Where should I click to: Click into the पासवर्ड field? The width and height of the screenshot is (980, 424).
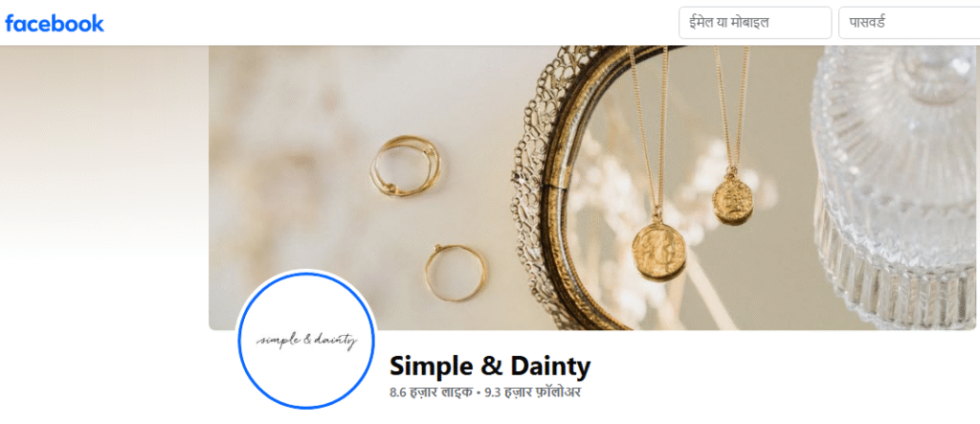click(909, 23)
